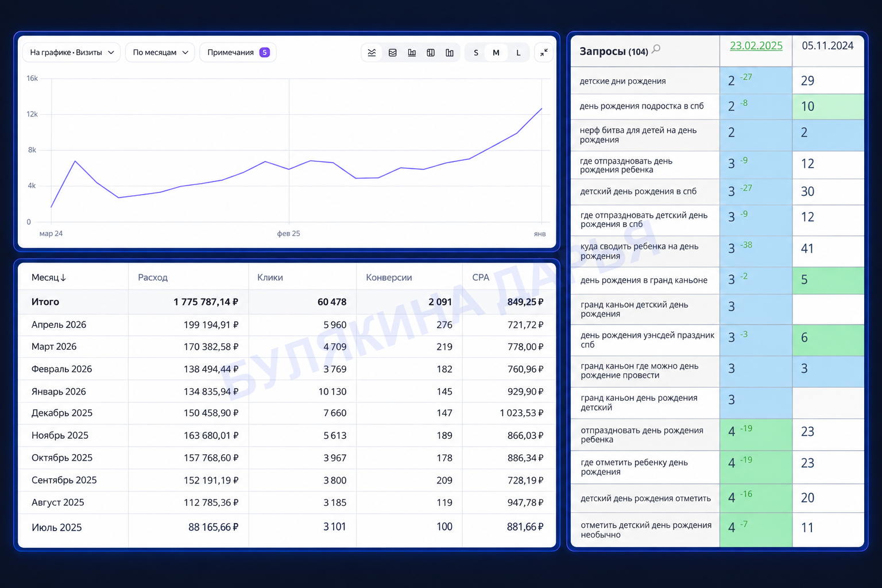This screenshot has width=882, height=588.
Task: Switch to the stacked area chart icon
Action: [x=393, y=52]
